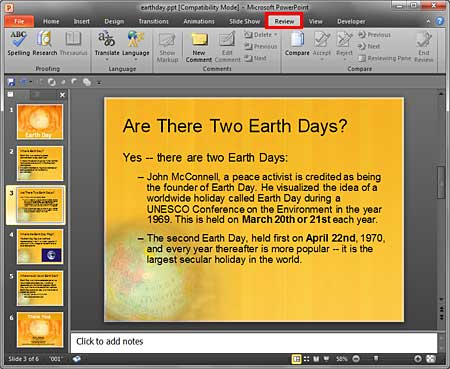Select slide 4 thumbnail with globe image
Image resolution: width=450 pixels, height=369 pixels.
pos(40,246)
